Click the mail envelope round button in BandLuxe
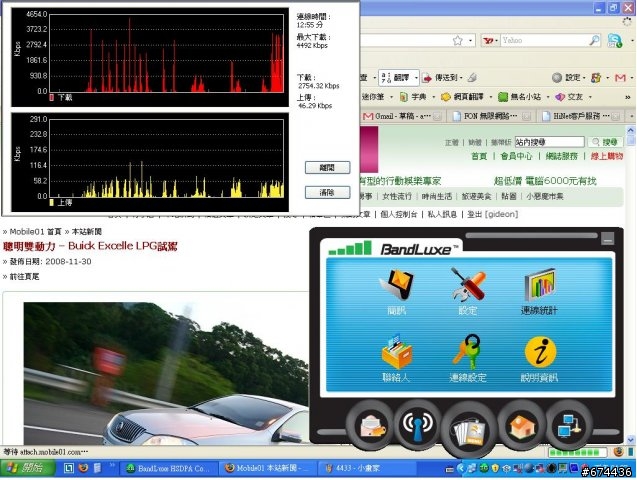The width and height of the screenshot is (637, 480). tap(372, 426)
